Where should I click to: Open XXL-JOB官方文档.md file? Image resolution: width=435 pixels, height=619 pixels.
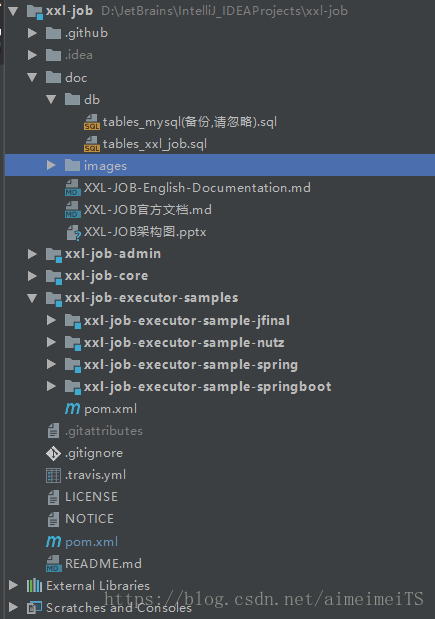pos(148,210)
